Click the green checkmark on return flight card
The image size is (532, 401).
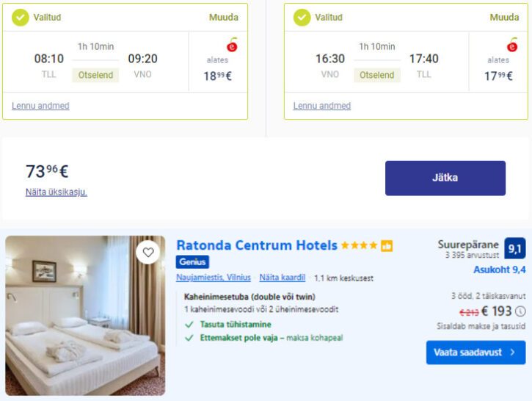302,18
